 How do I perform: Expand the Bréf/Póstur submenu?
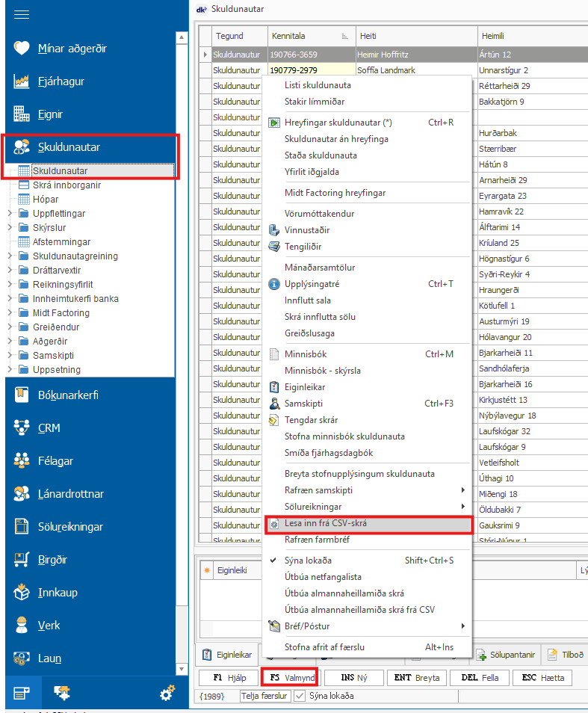point(463,626)
